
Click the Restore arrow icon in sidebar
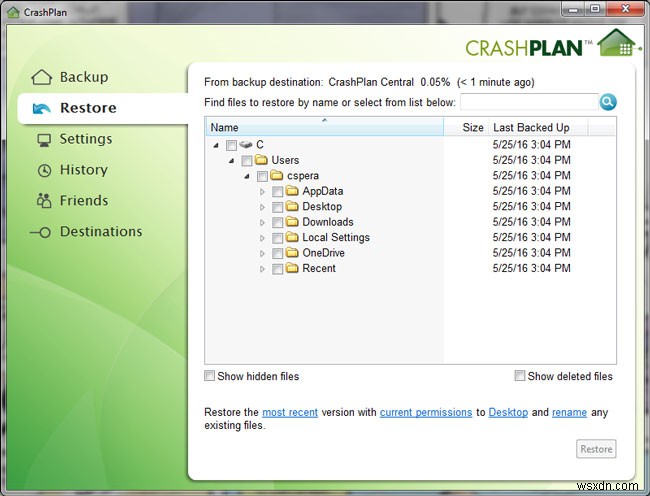coord(41,108)
